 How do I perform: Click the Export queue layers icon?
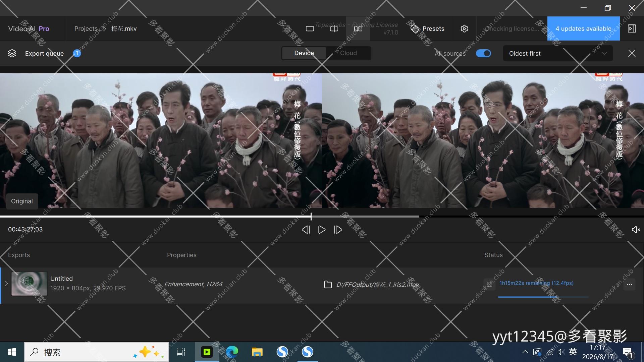[x=12, y=53]
